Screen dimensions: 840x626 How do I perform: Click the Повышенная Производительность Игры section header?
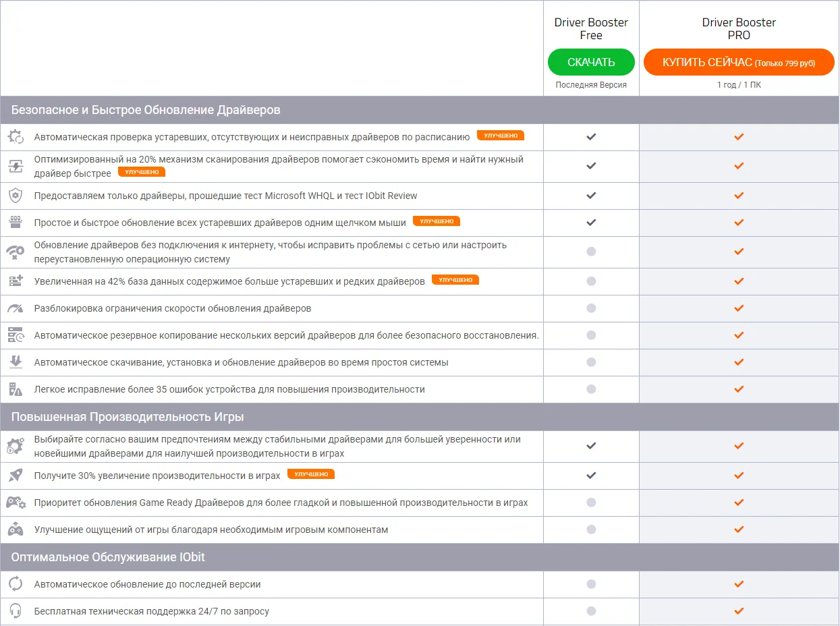pyautogui.click(x=128, y=417)
